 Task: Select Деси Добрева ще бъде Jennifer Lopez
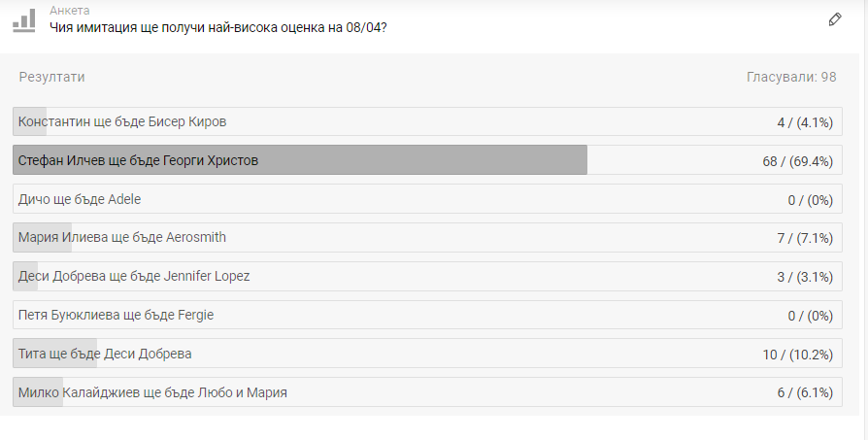tap(134, 276)
